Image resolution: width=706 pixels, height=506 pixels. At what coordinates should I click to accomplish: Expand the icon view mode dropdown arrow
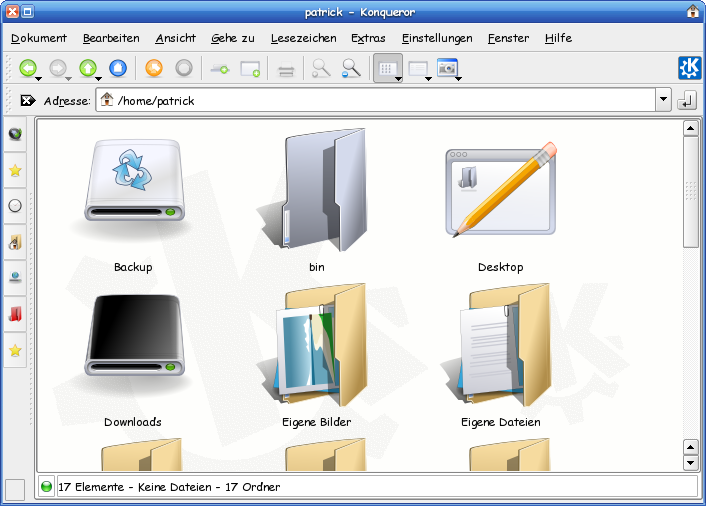[398, 79]
